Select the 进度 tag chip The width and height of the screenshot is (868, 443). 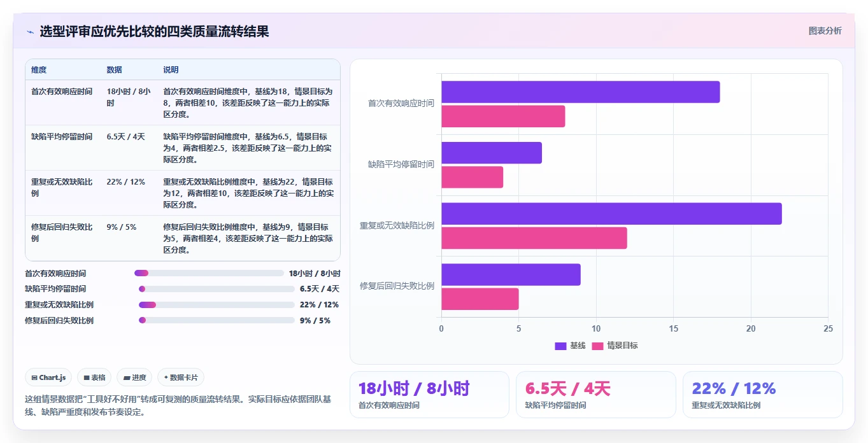134,377
